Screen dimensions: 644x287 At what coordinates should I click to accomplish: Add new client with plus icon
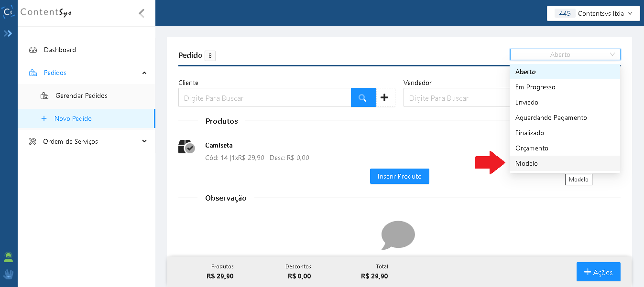(385, 98)
